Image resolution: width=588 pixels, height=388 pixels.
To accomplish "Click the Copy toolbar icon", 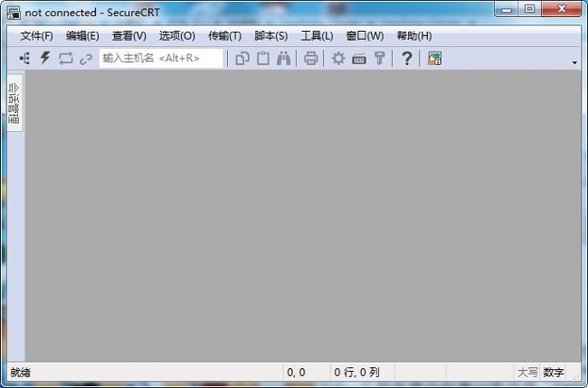I will pos(242,59).
